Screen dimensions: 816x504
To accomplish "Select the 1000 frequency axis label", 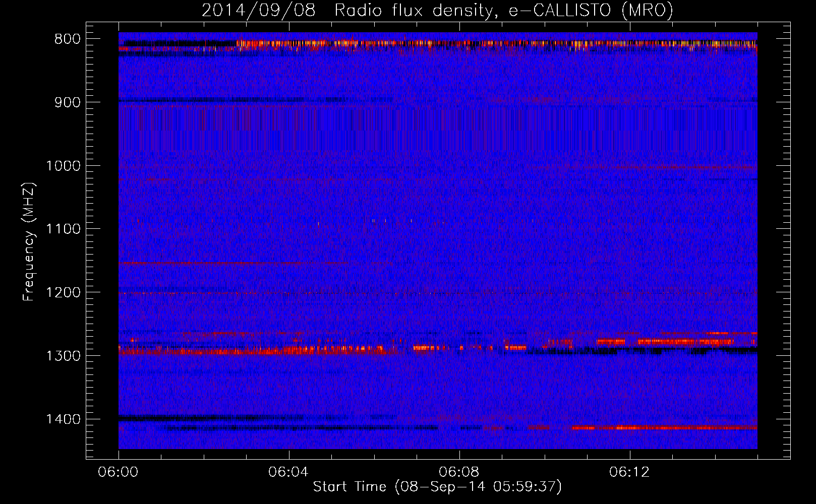I will (x=63, y=166).
